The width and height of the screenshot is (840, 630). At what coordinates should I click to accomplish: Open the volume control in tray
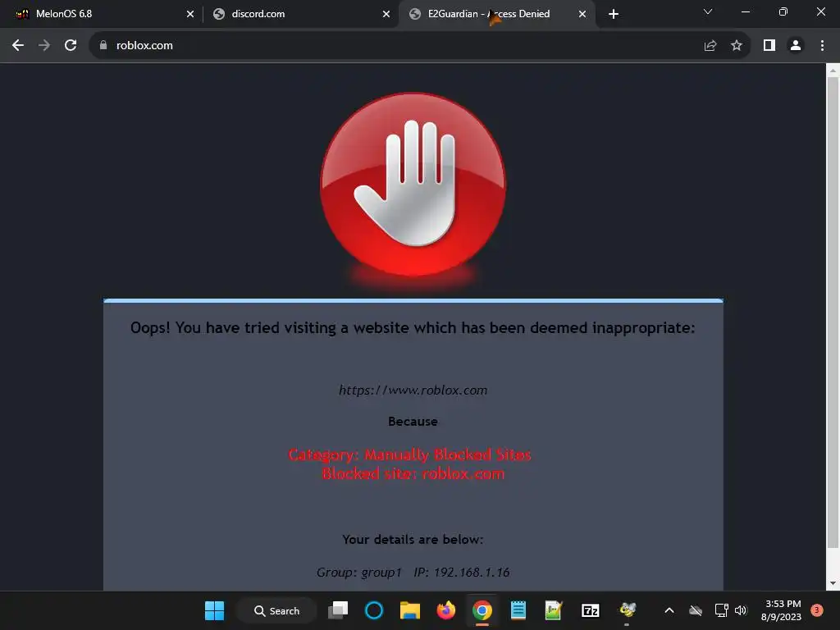pyautogui.click(x=741, y=610)
